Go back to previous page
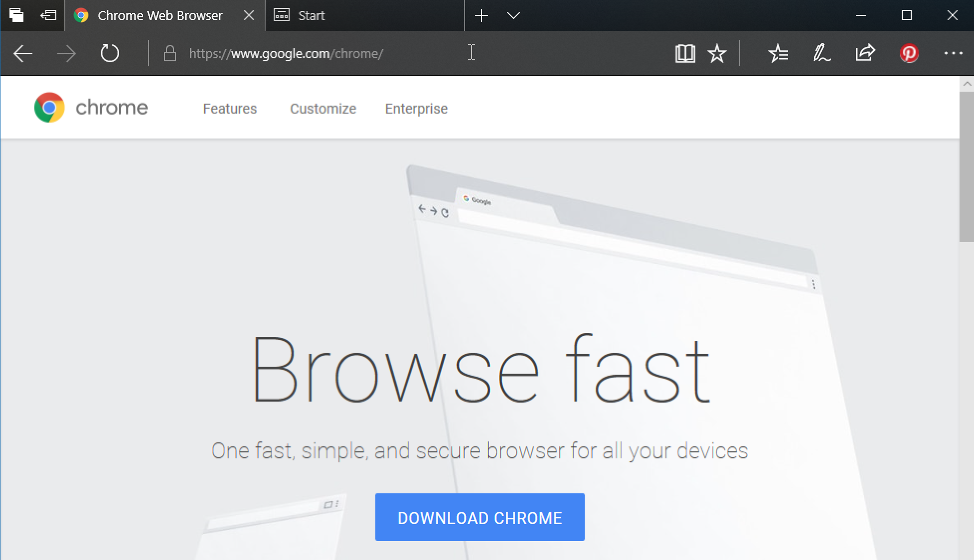 pos(23,53)
